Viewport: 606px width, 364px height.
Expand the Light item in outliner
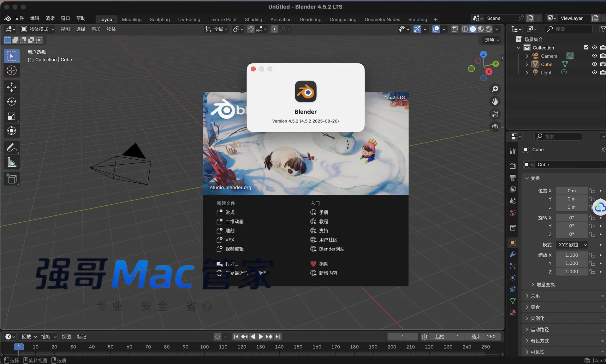[526, 73]
